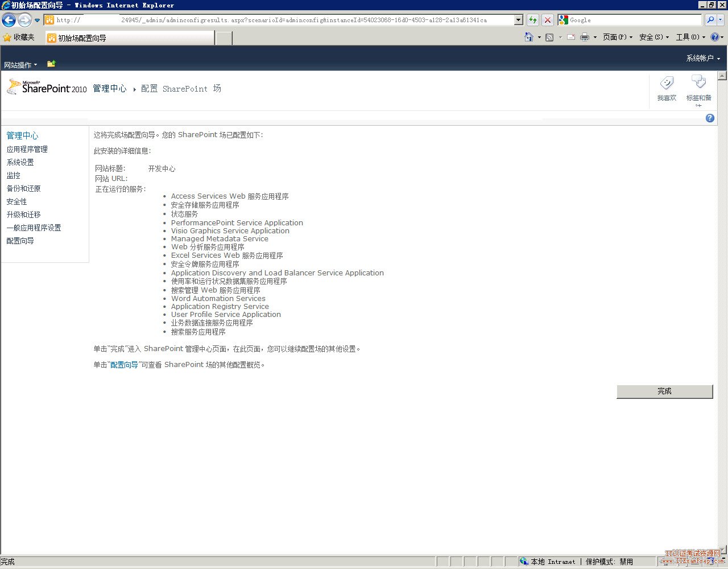Click the RSS feeds icon
Viewport: 728px width, 569px height.
coord(549,37)
